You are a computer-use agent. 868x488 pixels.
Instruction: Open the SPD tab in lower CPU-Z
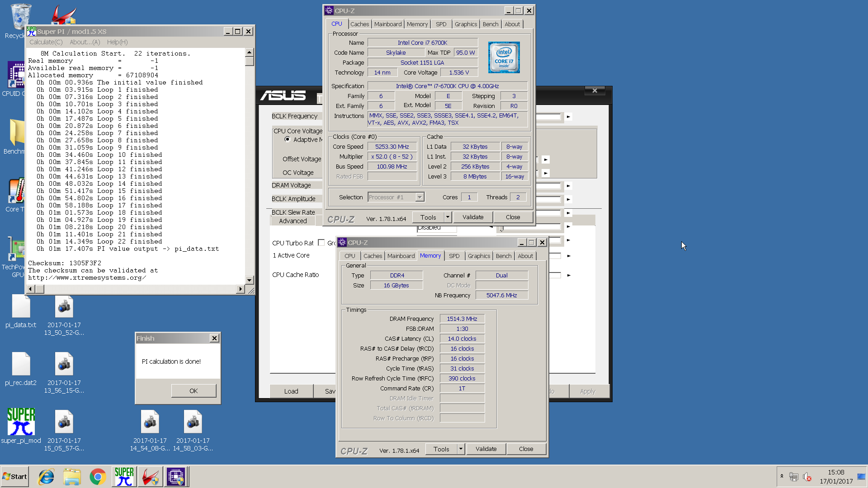[454, 256]
